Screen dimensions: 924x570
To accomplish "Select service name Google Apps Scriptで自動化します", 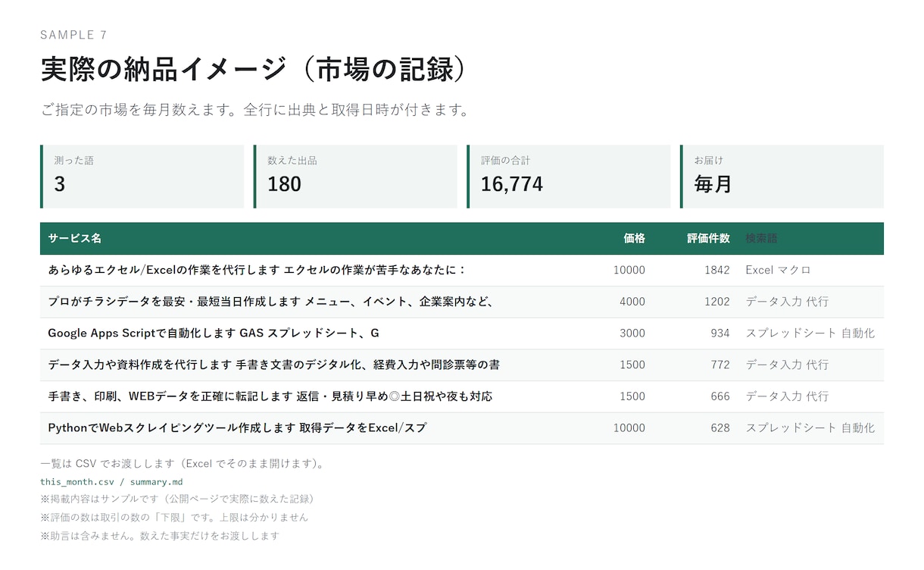I will 214,334.
